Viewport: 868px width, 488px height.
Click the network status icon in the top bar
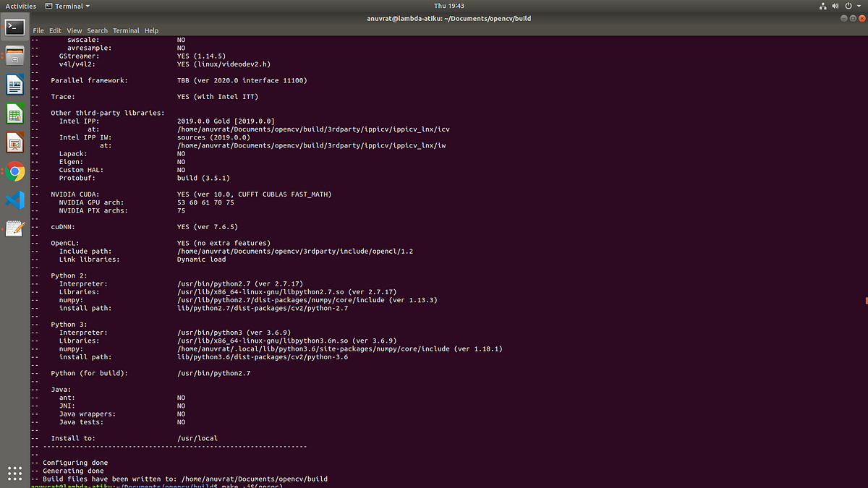823,6
